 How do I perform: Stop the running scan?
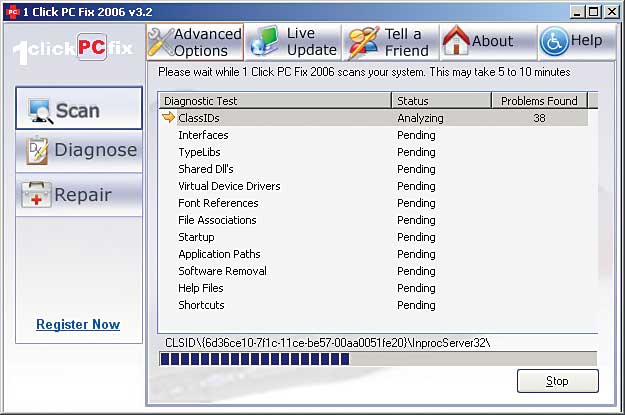557,381
